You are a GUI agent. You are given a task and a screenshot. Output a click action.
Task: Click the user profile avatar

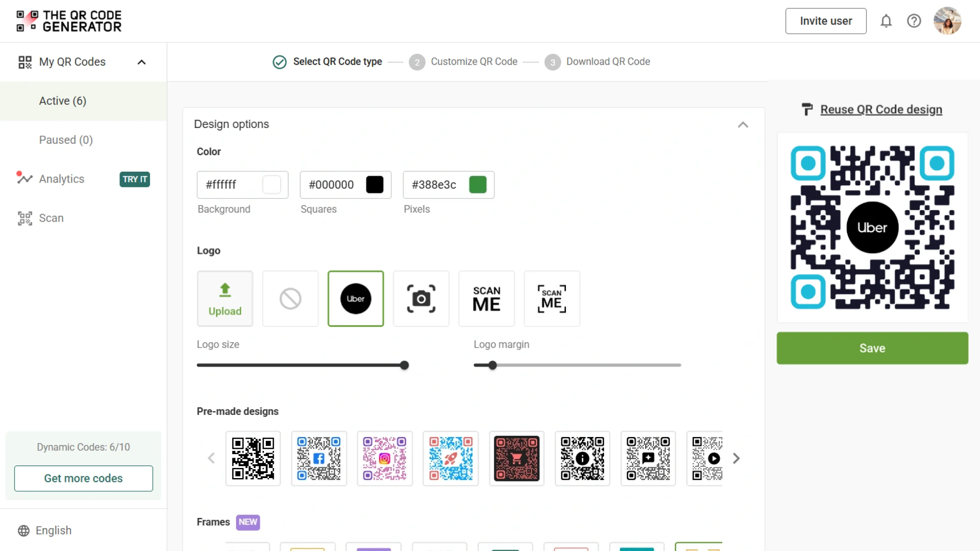pos(947,21)
